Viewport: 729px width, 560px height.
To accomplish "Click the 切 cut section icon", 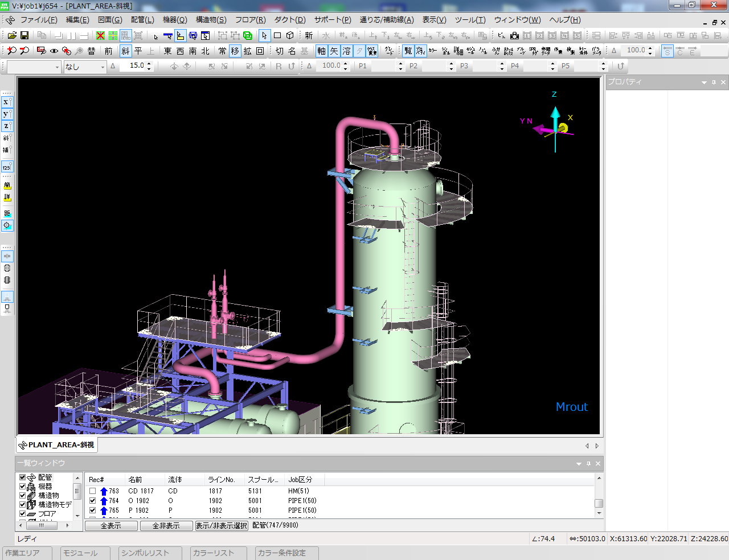I will (x=279, y=51).
